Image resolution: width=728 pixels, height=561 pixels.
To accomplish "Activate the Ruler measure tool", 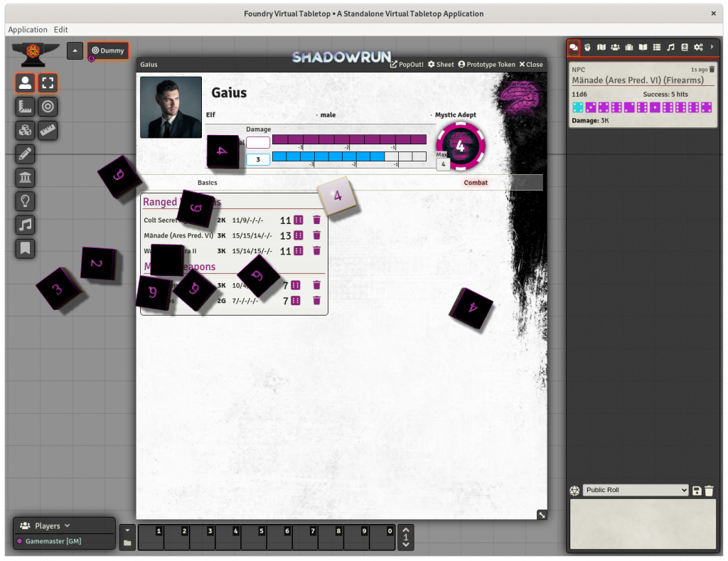I will pyautogui.click(x=48, y=131).
